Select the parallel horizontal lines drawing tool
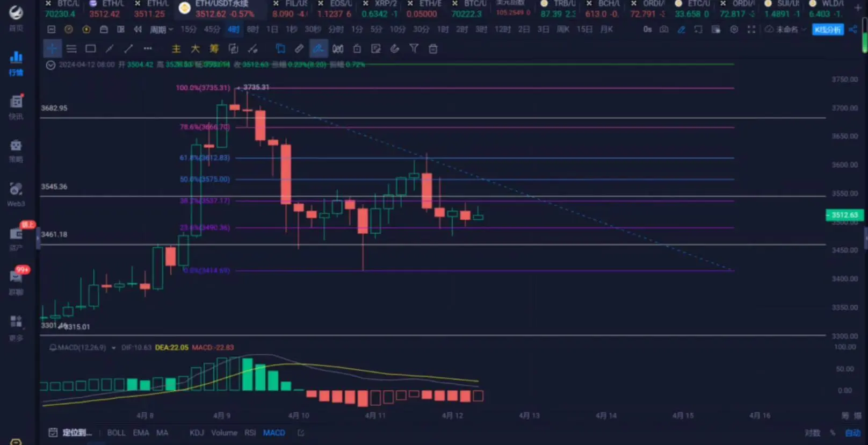This screenshot has width=868, height=445. click(x=71, y=49)
